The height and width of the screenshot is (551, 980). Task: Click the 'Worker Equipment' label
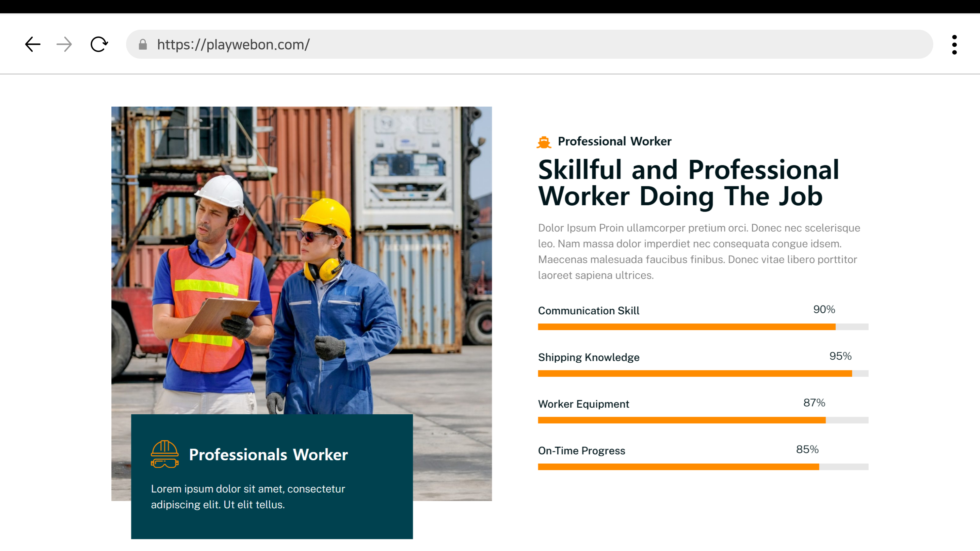(584, 404)
